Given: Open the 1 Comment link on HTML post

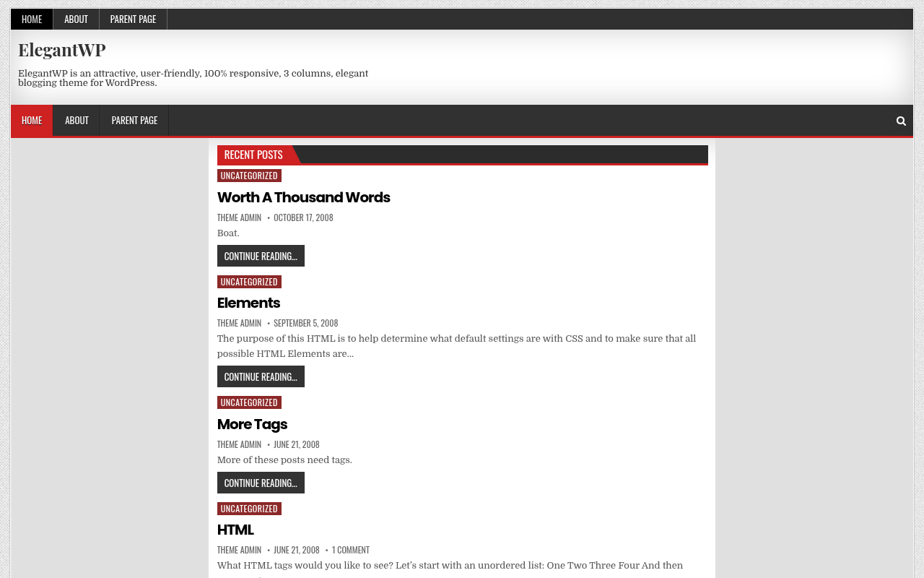Looking at the screenshot, I should click(x=351, y=550).
